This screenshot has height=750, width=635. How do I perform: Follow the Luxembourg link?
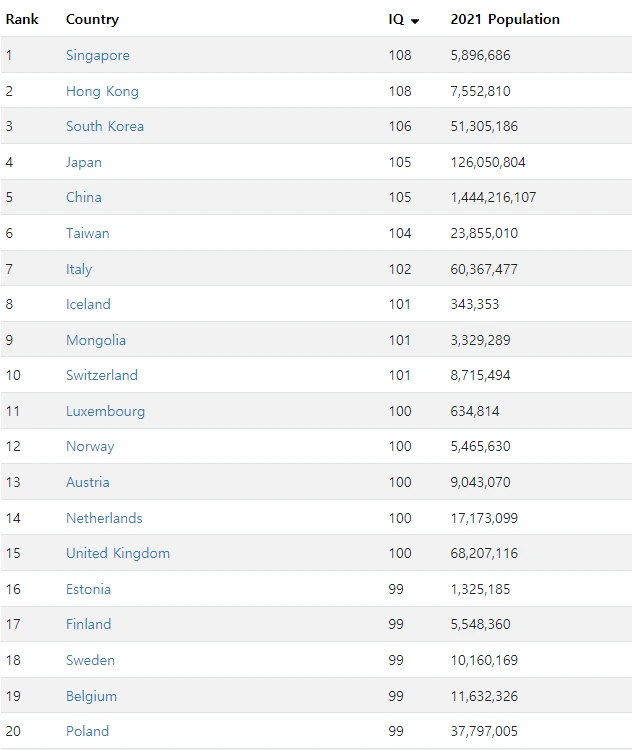point(105,411)
